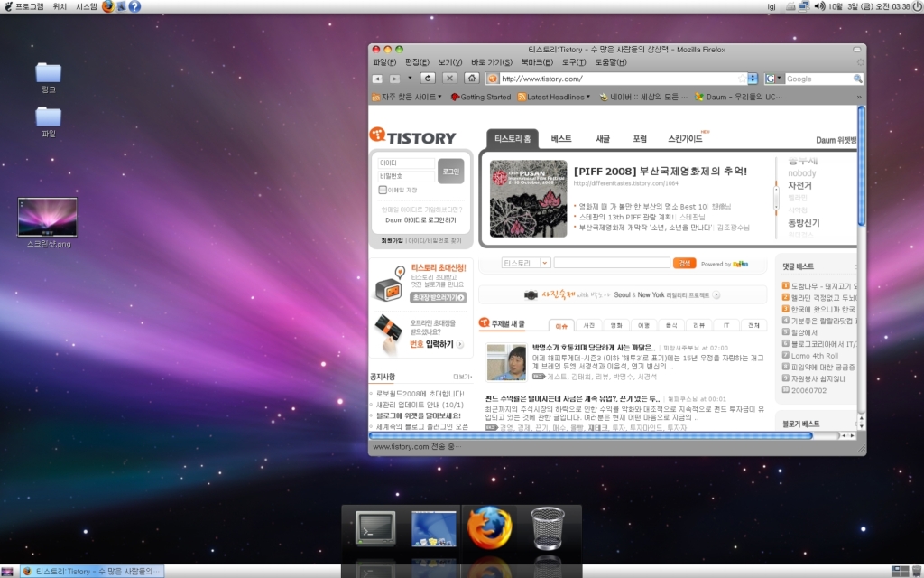Show more bookmarks with the chevron overflow
Viewport: 924px width, 578px height.
coord(859,97)
